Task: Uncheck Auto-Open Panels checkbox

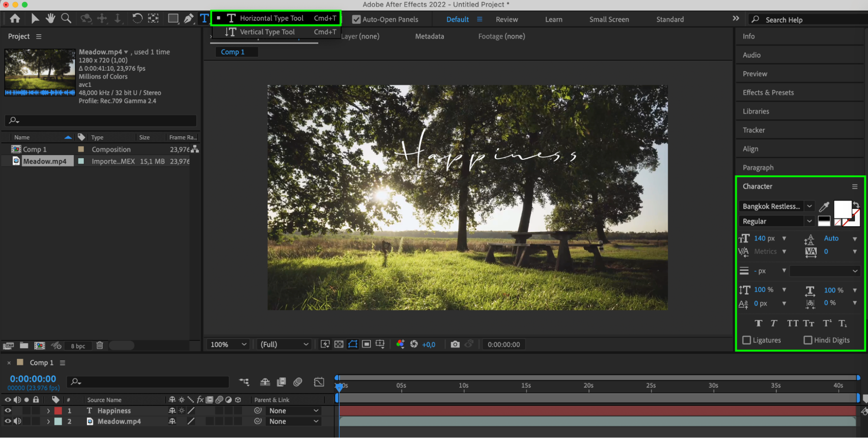Action: pos(356,20)
